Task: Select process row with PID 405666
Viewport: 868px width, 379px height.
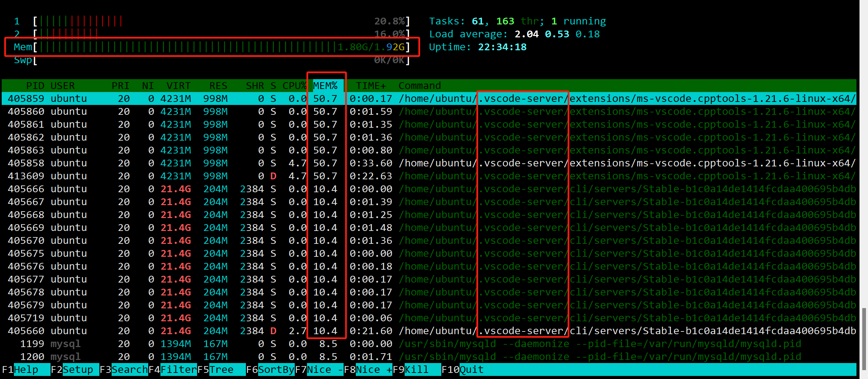Action: 429,189
